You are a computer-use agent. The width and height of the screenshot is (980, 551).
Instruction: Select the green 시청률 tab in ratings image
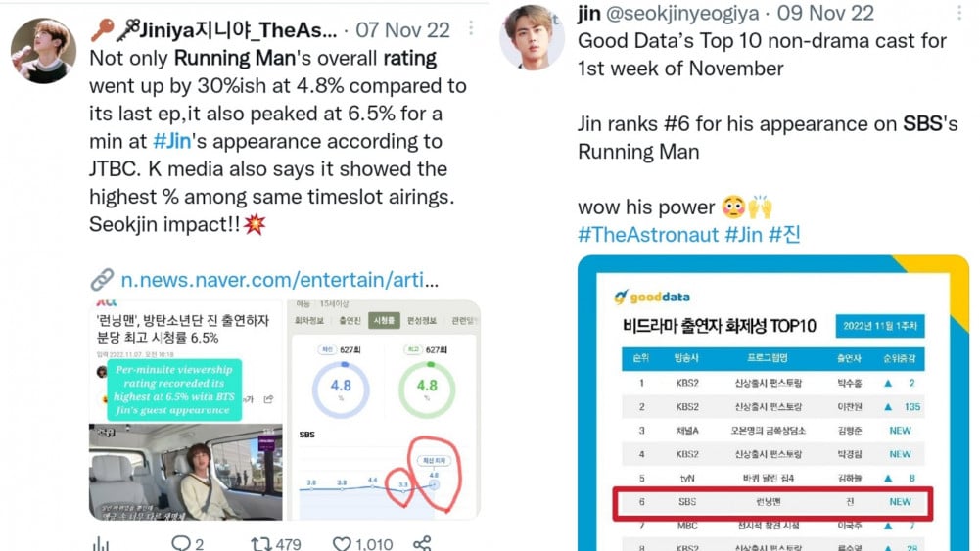click(384, 320)
